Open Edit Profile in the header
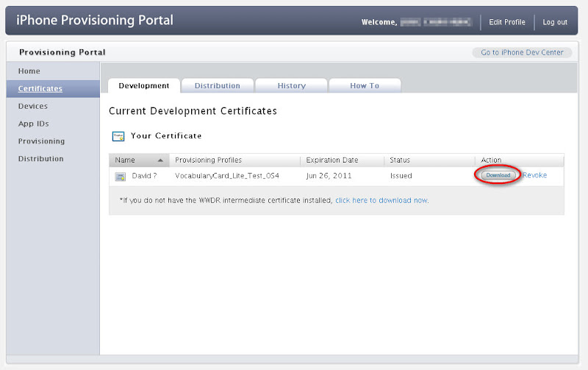 coord(507,22)
